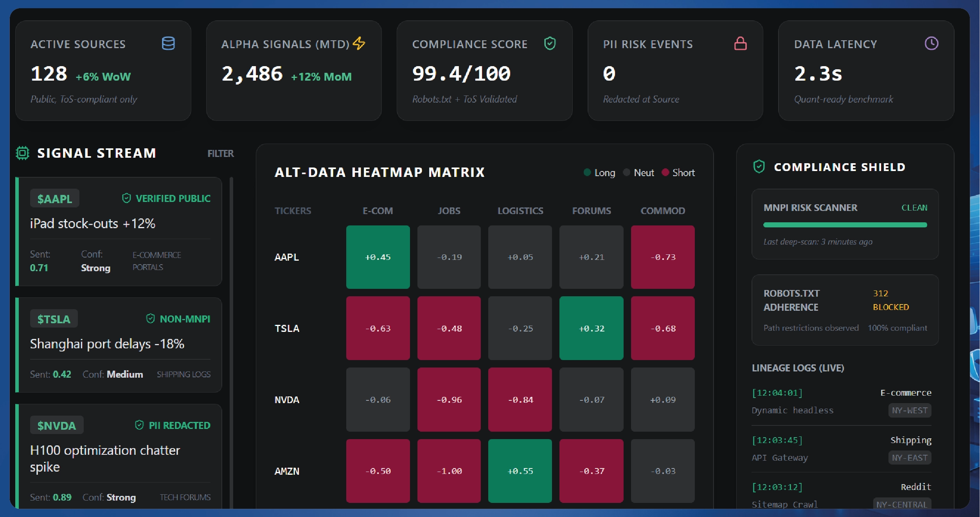Click the AAPL E-COM +0.45 heatmap cell
The width and height of the screenshot is (980, 517).
(378, 257)
